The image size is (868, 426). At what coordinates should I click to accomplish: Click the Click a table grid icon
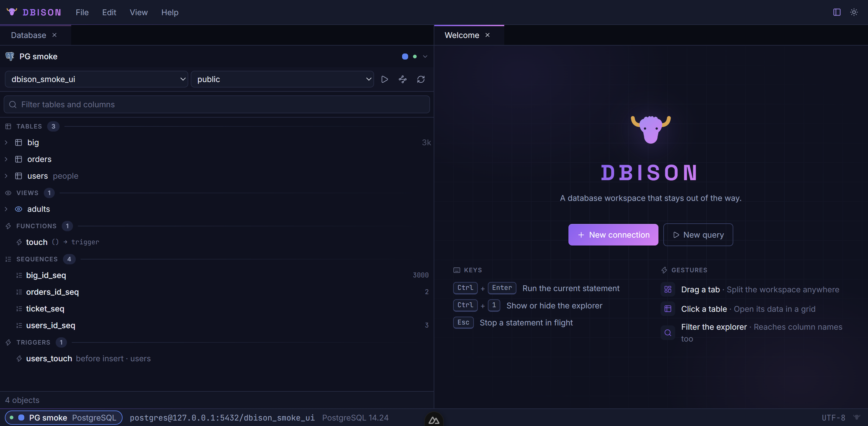(668, 309)
